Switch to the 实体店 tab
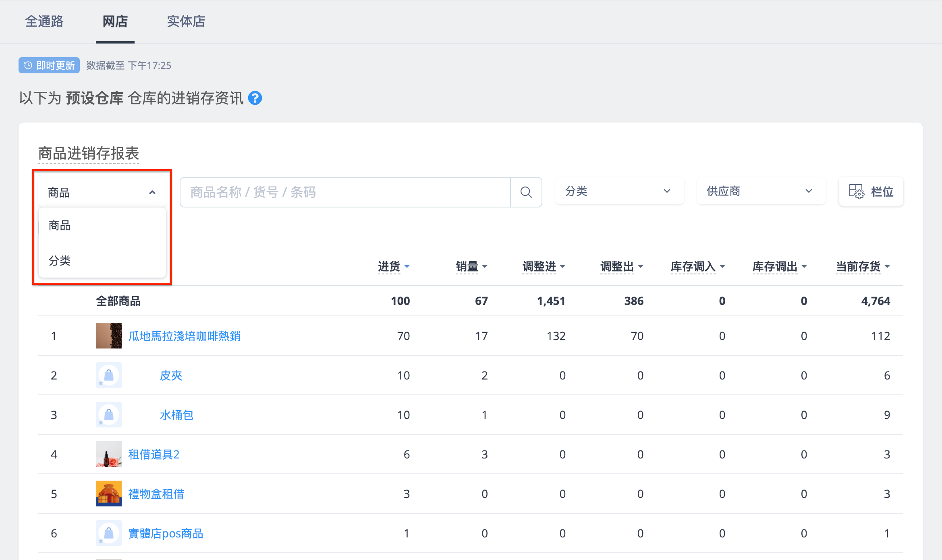942x560 pixels. (186, 21)
